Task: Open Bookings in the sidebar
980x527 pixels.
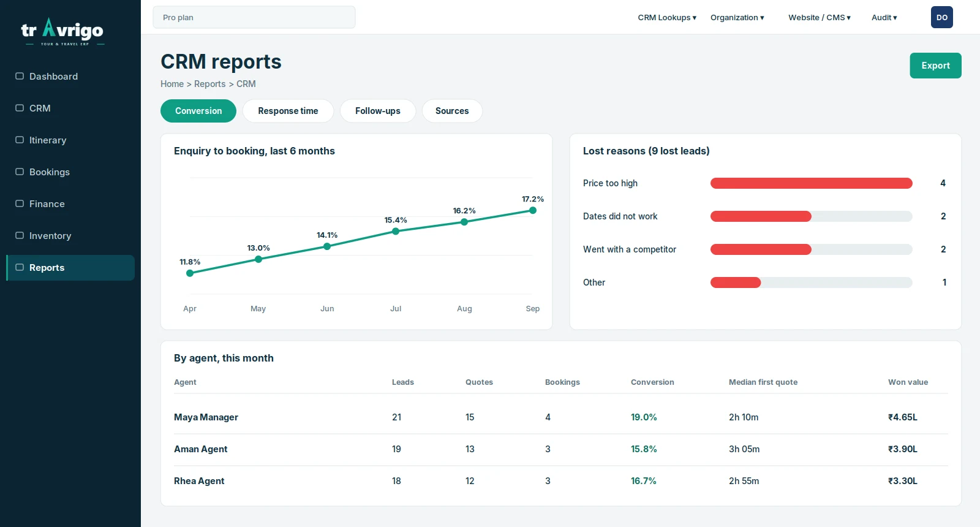Action: point(70,172)
